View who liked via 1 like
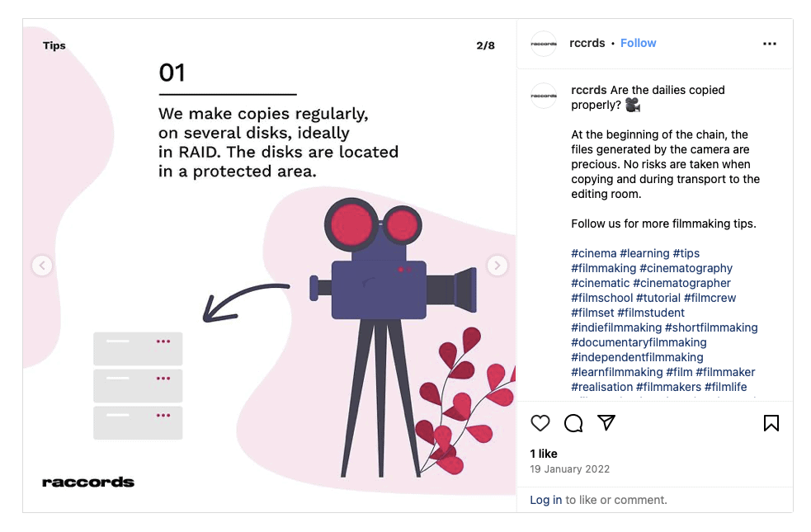The width and height of the screenshot is (811, 532). coord(544,454)
